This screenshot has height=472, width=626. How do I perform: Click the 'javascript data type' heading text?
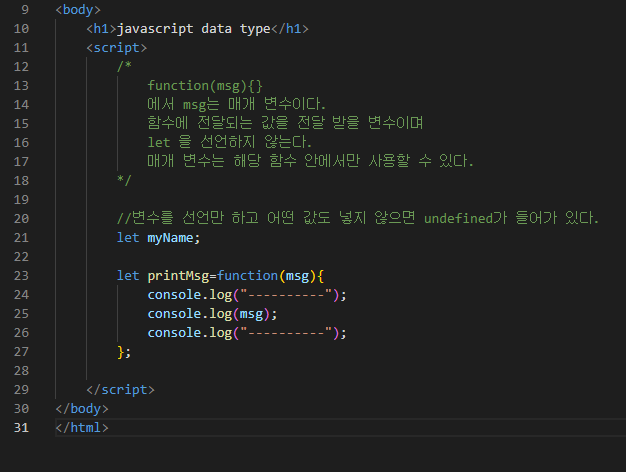click(194, 29)
